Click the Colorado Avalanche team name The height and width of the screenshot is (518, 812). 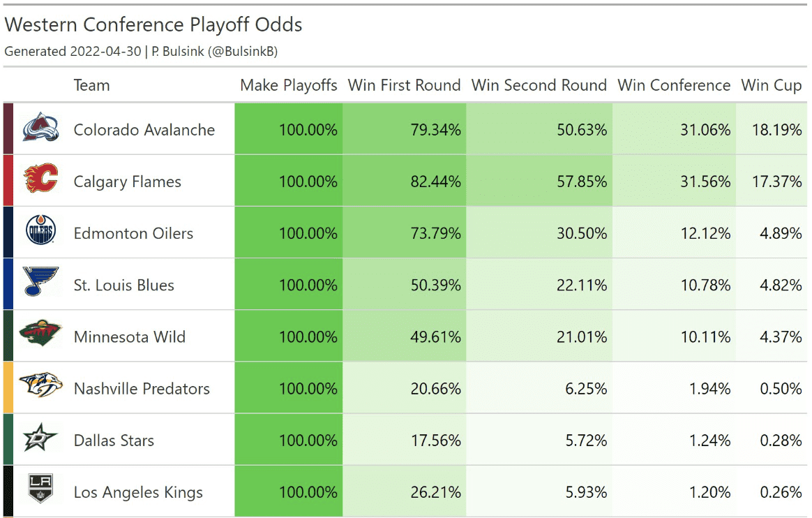click(x=144, y=130)
